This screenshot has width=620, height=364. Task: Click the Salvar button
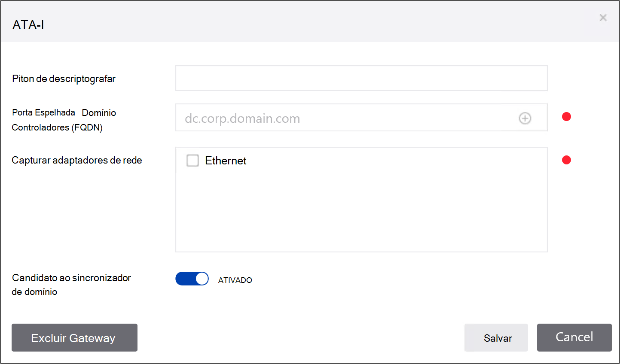click(496, 338)
